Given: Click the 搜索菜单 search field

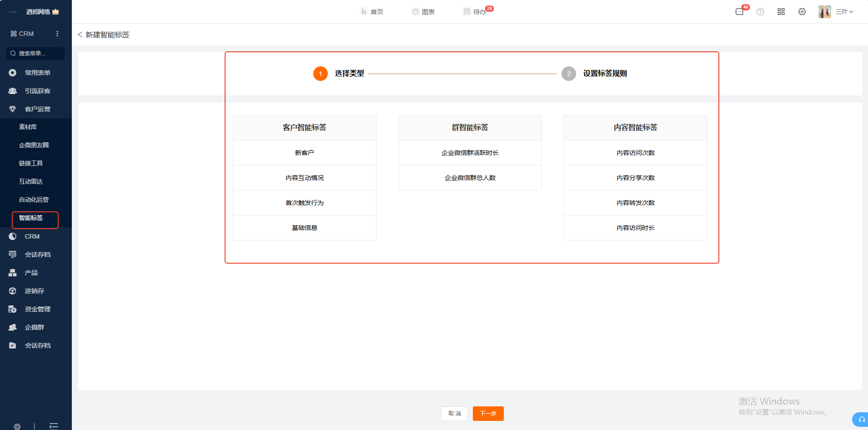Looking at the screenshot, I should click(35, 54).
